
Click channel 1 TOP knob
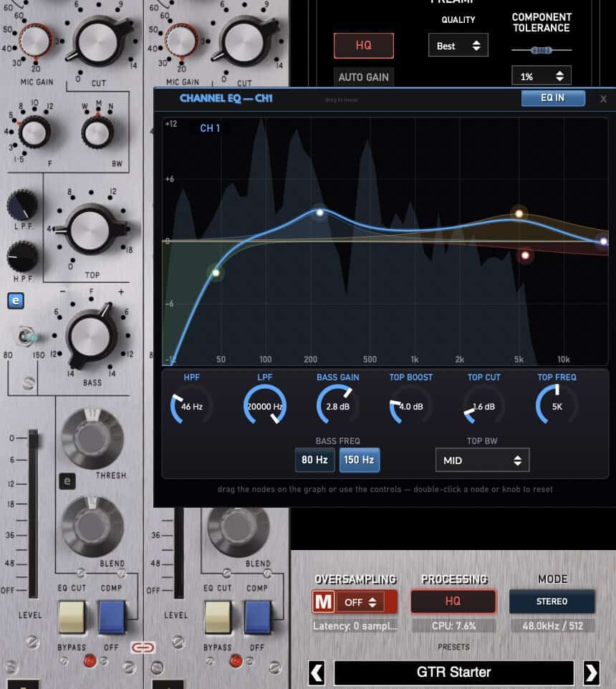tap(91, 229)
